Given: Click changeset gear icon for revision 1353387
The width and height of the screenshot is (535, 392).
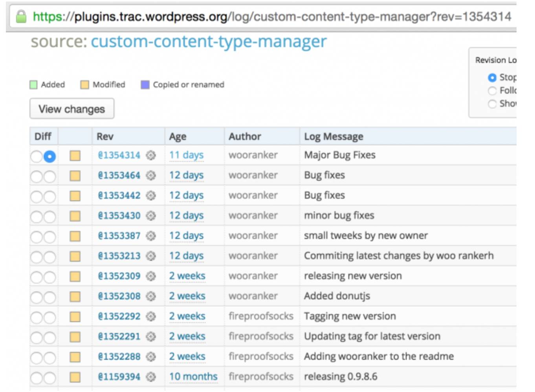Looking at the screenshot, I should click(151, 236).
